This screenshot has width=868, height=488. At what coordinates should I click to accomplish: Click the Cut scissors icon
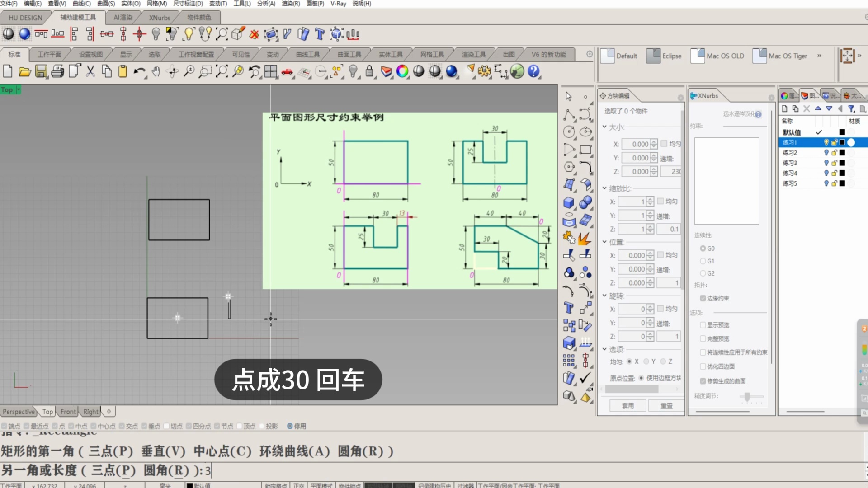[90, 71]
